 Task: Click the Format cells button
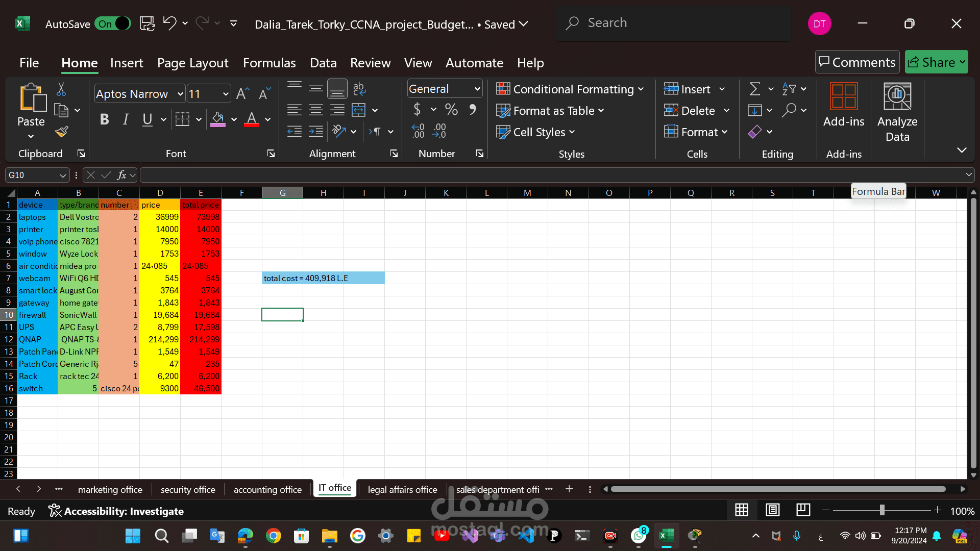click(x=696, y=132)
